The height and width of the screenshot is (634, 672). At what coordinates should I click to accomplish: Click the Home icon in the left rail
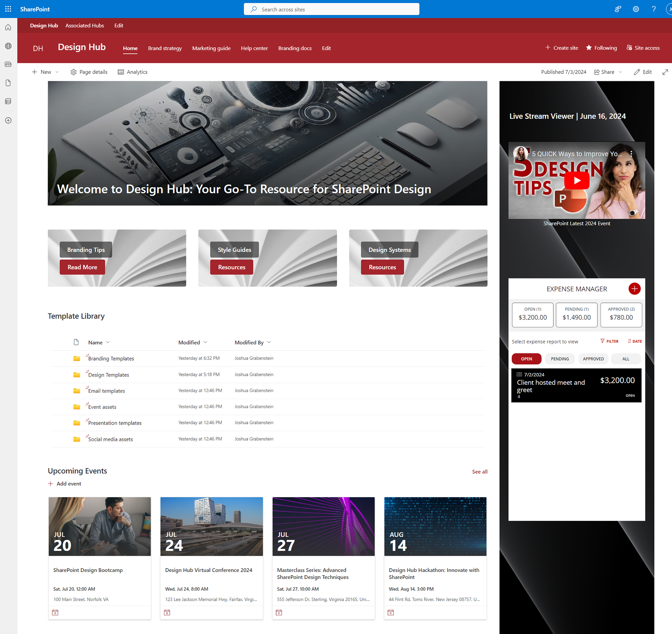coord(8,27)
